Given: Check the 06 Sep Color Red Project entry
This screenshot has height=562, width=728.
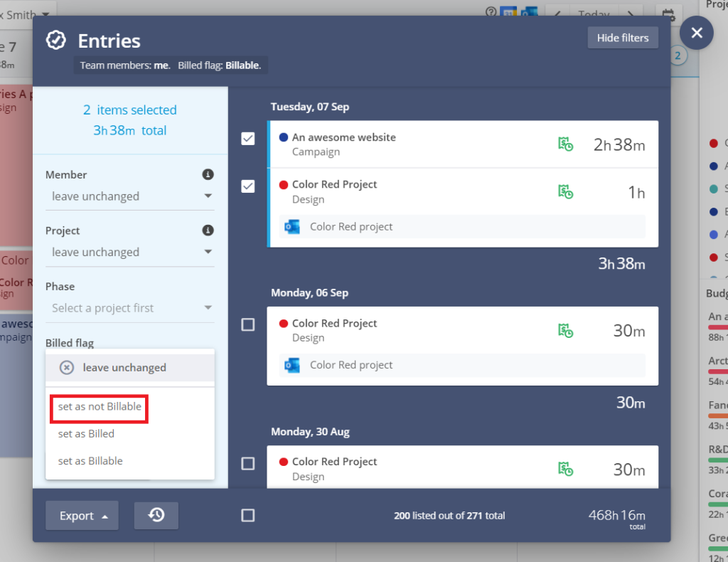Looking at the screenshot, I should tap(248, 324).
